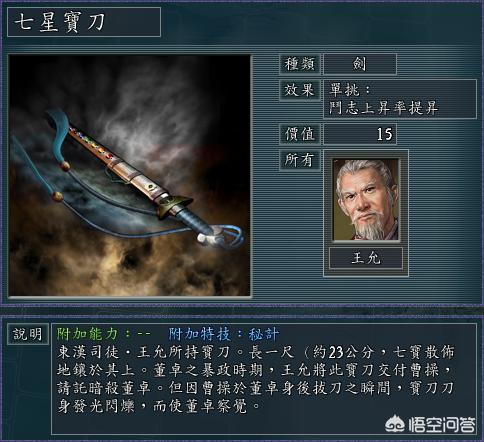484x442 pixels.
Task: Click the 秘計 skill name
Action: [264, 334]
